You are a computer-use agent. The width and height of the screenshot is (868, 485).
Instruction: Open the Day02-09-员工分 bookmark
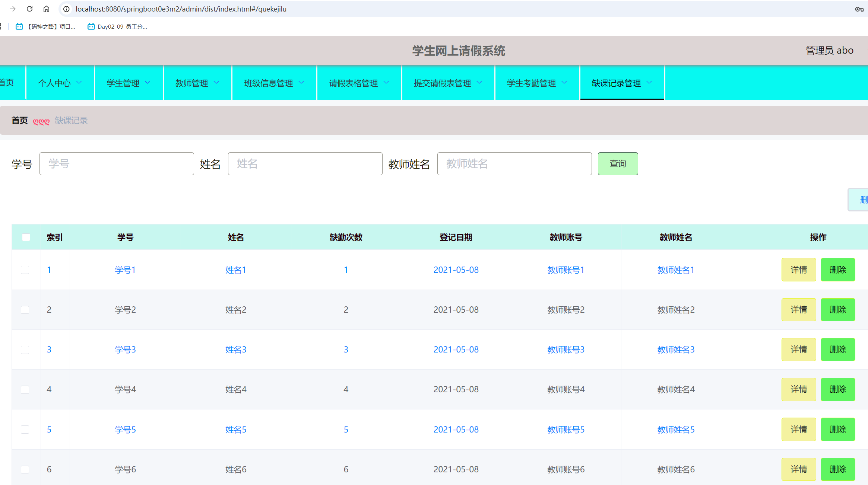click(117, 26)
